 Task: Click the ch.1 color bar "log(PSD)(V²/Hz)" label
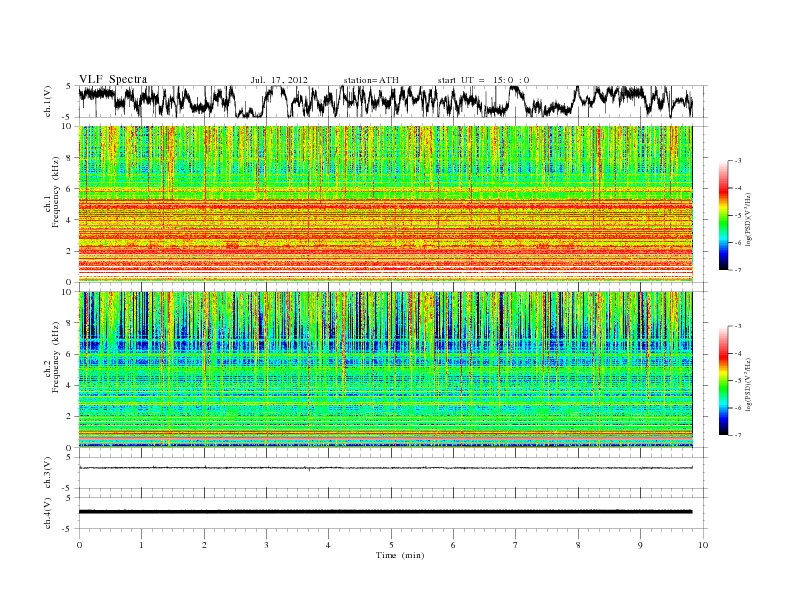749,220
